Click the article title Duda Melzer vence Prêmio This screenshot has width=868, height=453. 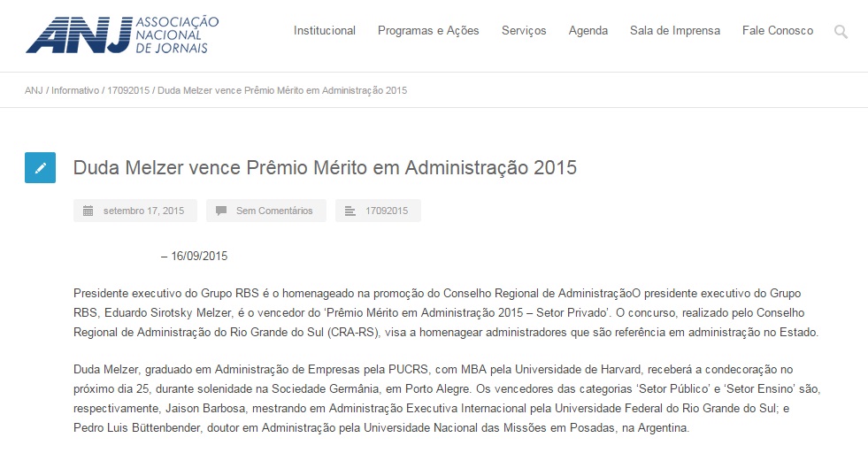click(325, 168)
